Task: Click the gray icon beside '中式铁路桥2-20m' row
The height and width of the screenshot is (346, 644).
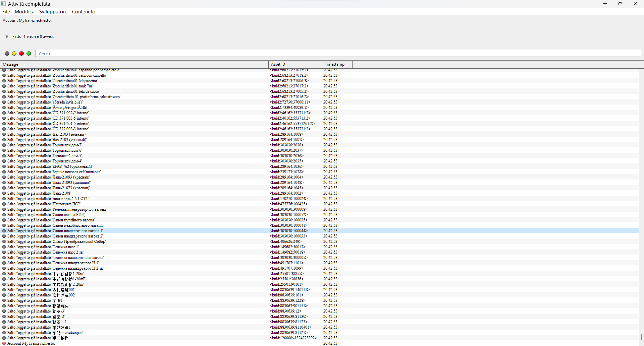Action: click(x=4, y=284)
